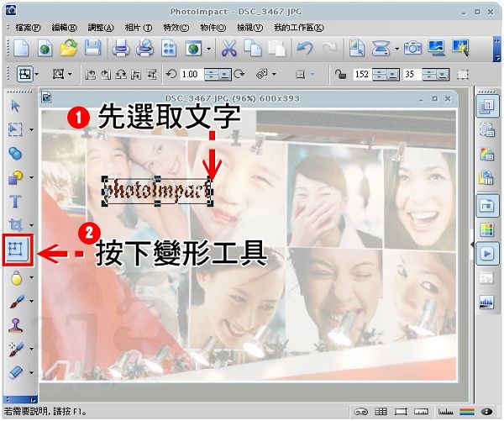Open the 檔案 (File) menu
This screenshot has height=421, width=504.
28,28
